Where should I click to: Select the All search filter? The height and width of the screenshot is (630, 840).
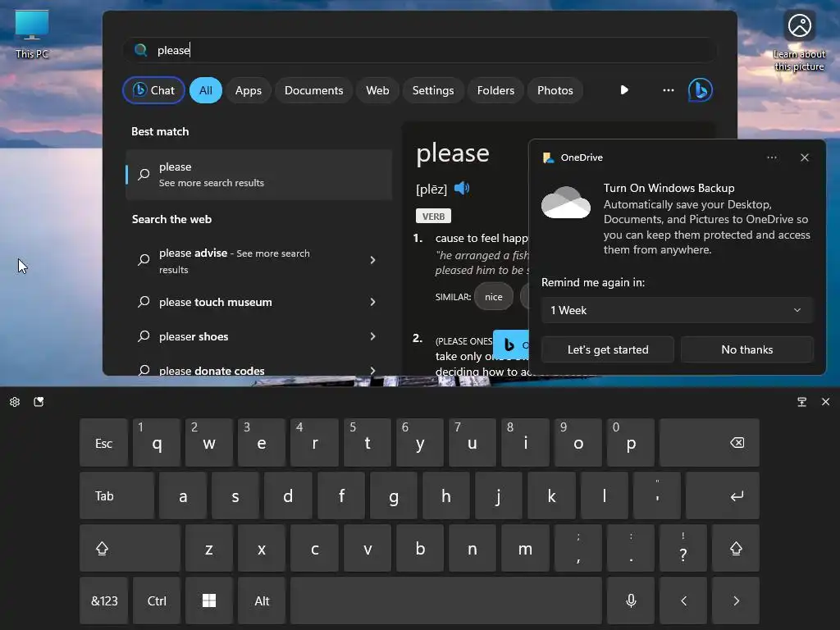pyautogui.click(x=206, y=90)
